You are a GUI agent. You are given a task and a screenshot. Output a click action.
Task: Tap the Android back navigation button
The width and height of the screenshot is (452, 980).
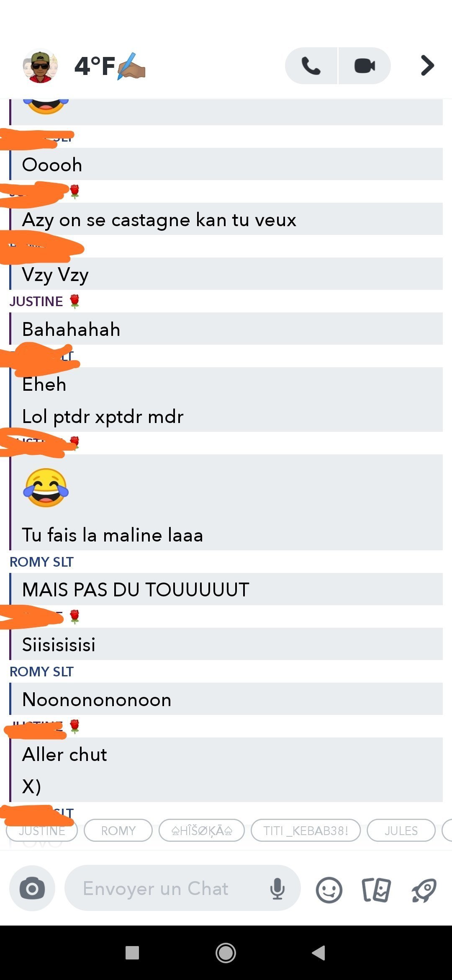[318, 953]
